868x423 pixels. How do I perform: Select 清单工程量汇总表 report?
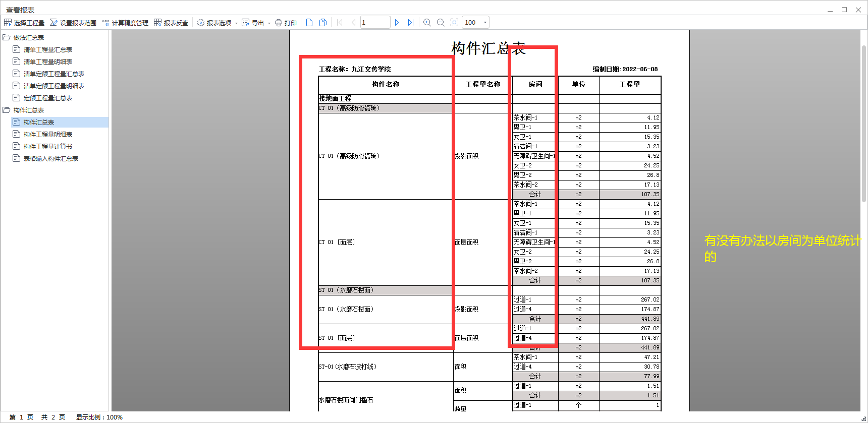48,49
